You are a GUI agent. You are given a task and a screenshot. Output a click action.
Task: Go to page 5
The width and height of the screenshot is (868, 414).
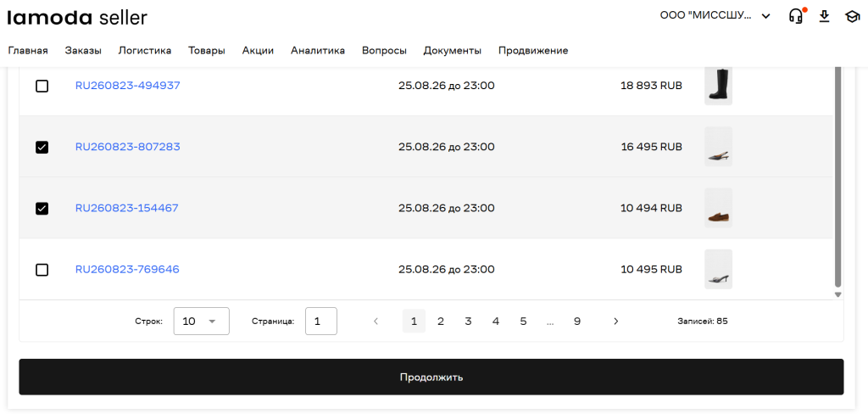pos(523,322)
